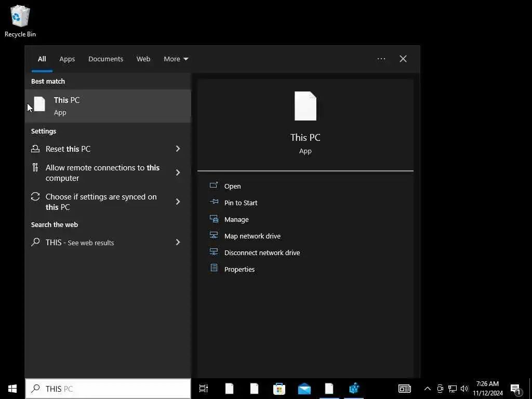Click the Properties list icon
532x399 pixels.
click(214, 268)
